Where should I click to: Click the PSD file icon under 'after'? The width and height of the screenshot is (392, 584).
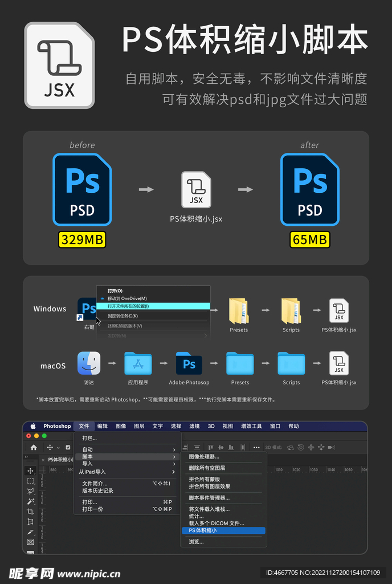pos(310,189)
